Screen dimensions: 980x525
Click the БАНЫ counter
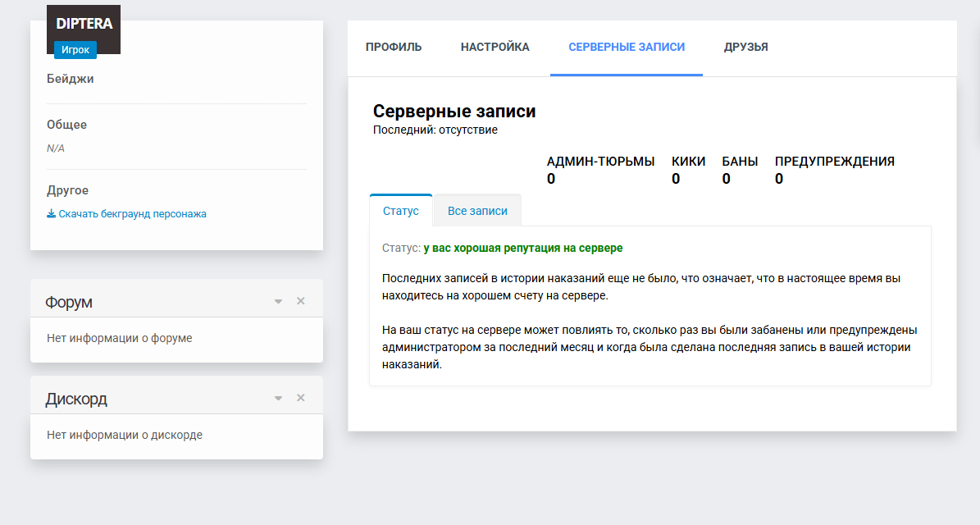[x=740, y=170]
